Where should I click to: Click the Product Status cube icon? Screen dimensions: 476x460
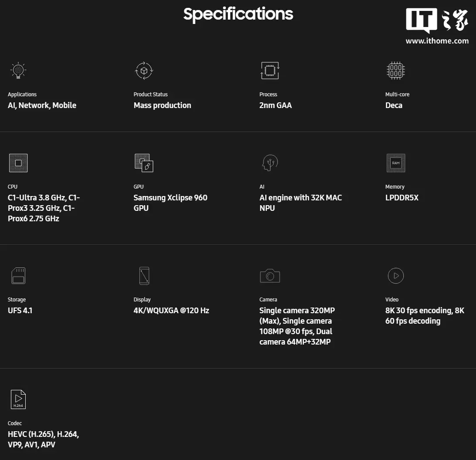144,70
